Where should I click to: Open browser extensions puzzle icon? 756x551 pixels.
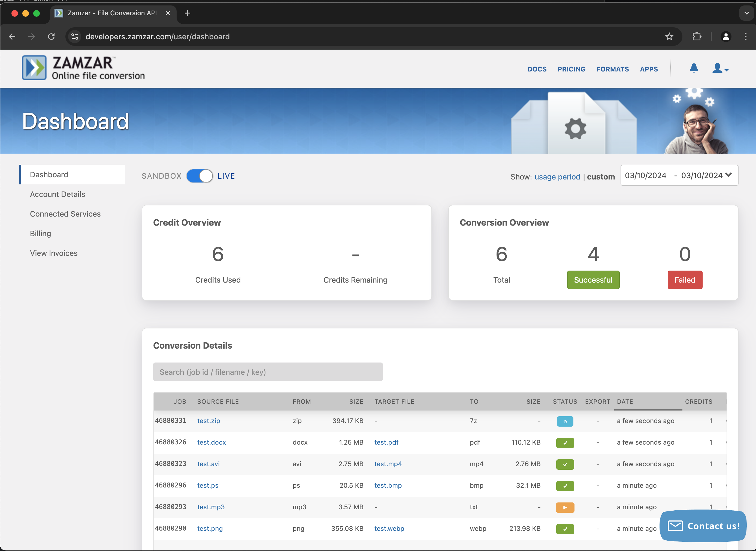[697, 37]
